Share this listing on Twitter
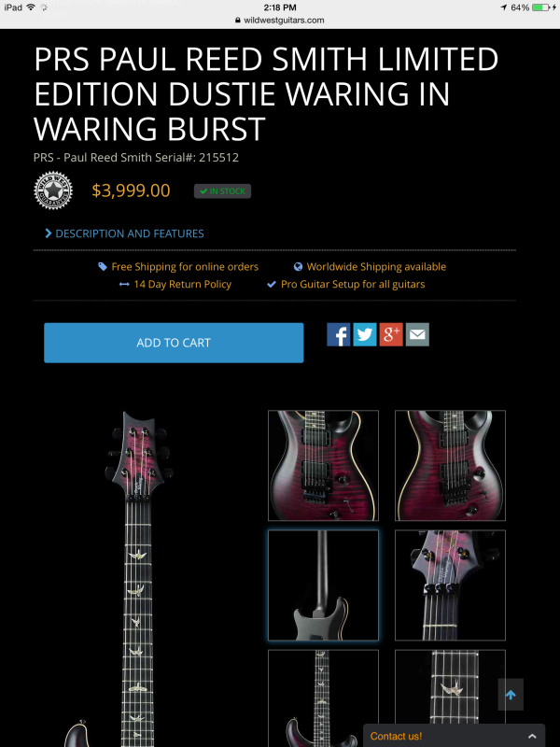This screenshot has height=747, width=560. [x=365, y=334]
